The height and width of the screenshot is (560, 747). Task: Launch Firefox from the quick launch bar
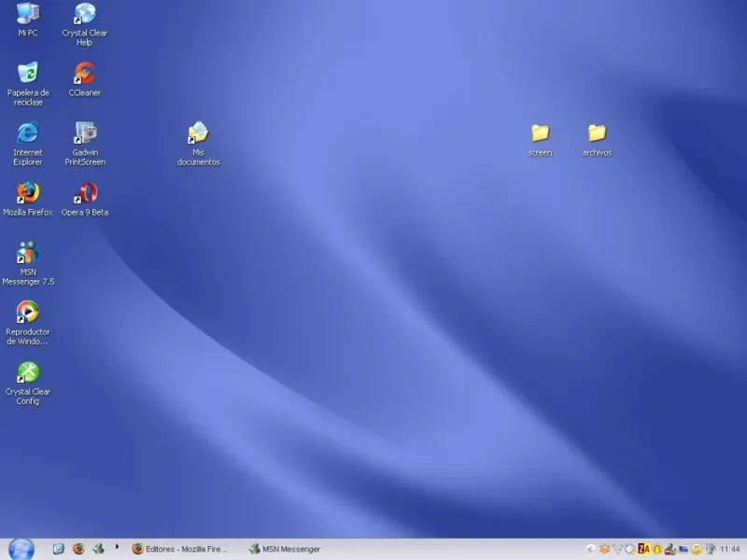(x=78, y=549)
